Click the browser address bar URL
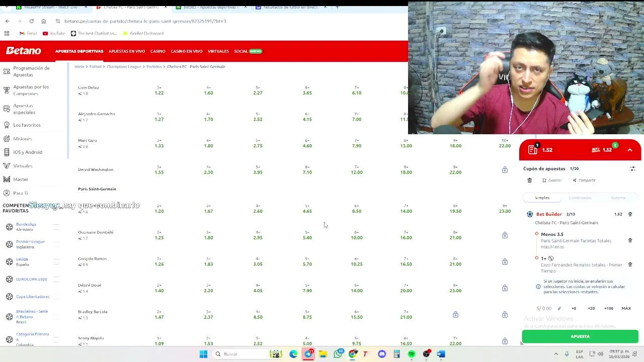The height and width of the screenshot is (362, 644). [x=145, y=21]
